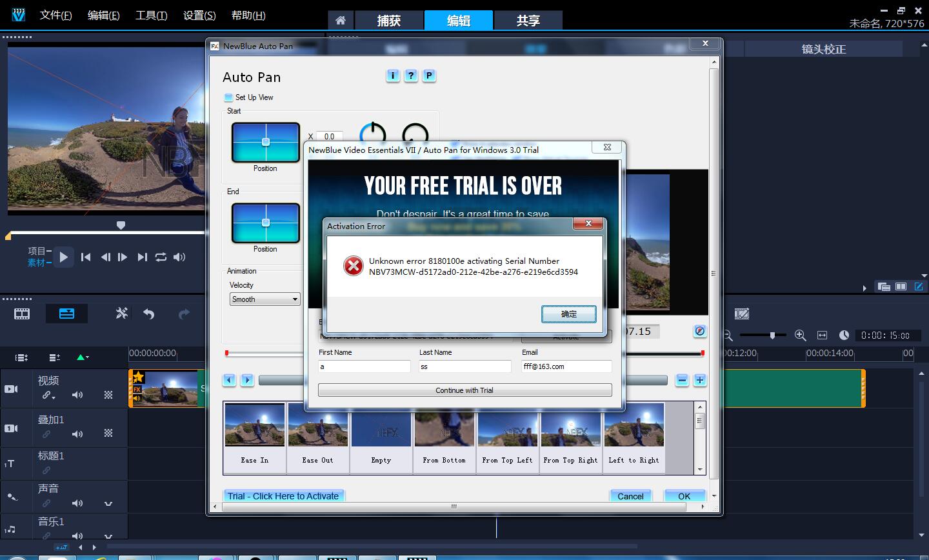
Task: Mute the 视频 track audio
Action: [77, 395]
